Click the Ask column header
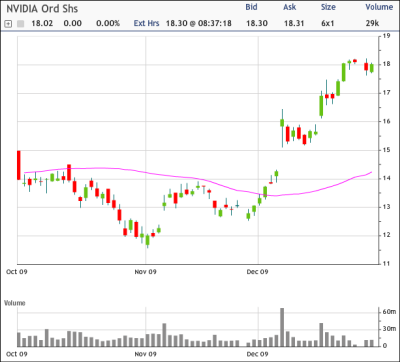This screenshot has height=362, width=400. click(x=290, y=7)
